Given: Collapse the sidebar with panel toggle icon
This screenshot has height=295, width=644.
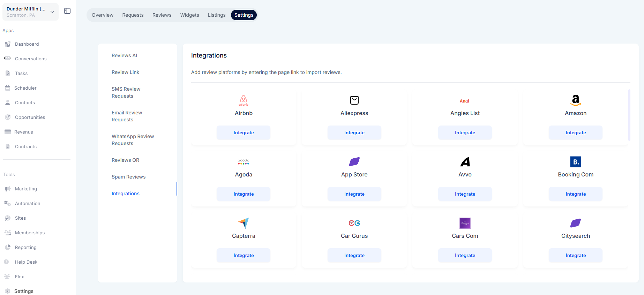Looking at the screenshot, I should tap(67, 11).
